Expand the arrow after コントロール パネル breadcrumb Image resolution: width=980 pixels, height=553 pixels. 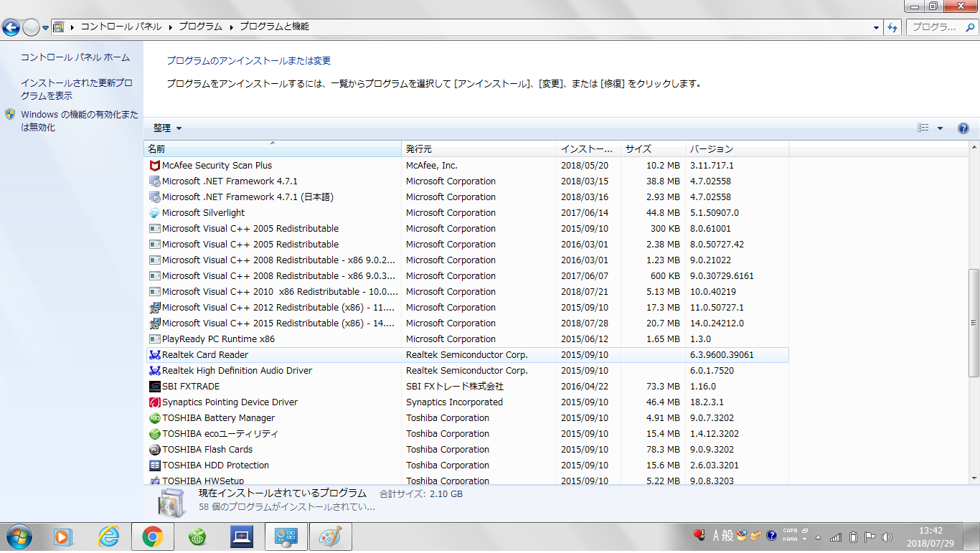(171, 27)
